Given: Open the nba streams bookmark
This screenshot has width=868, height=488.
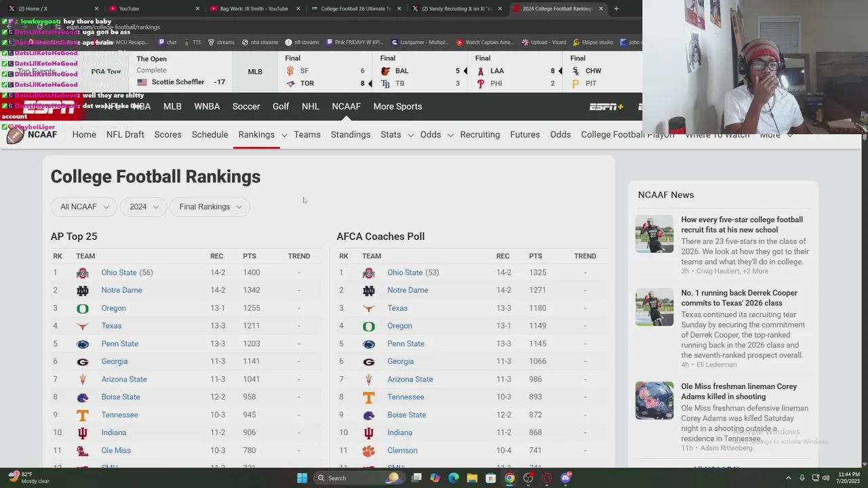Looking at the screenshot, I should click(x=260, y=42).
